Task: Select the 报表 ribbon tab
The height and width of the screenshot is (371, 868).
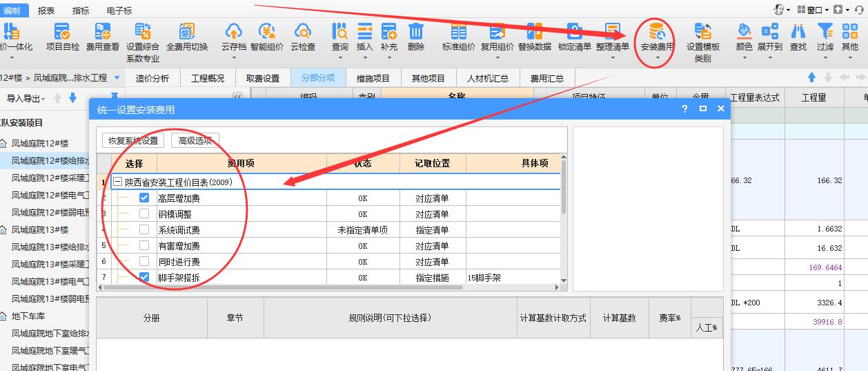Action: (46, 10)
